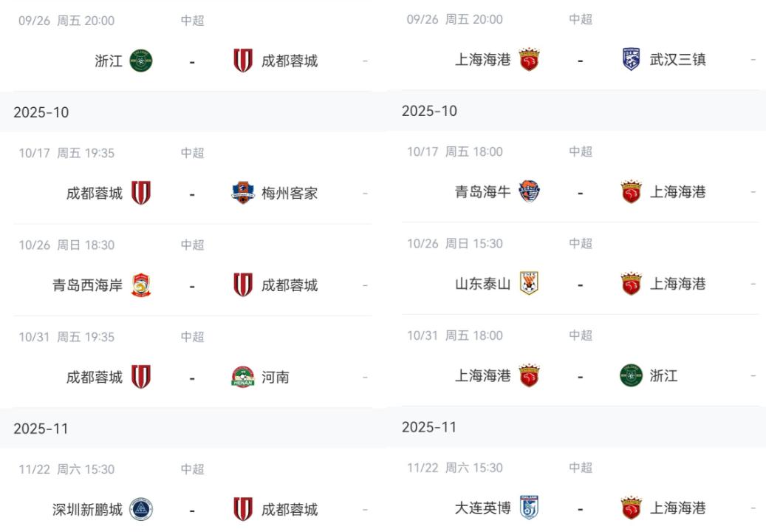The height and width of the screenshot is (532, 766).
Task: Open the 梅州客家 team name link
Action: point(290,194)
